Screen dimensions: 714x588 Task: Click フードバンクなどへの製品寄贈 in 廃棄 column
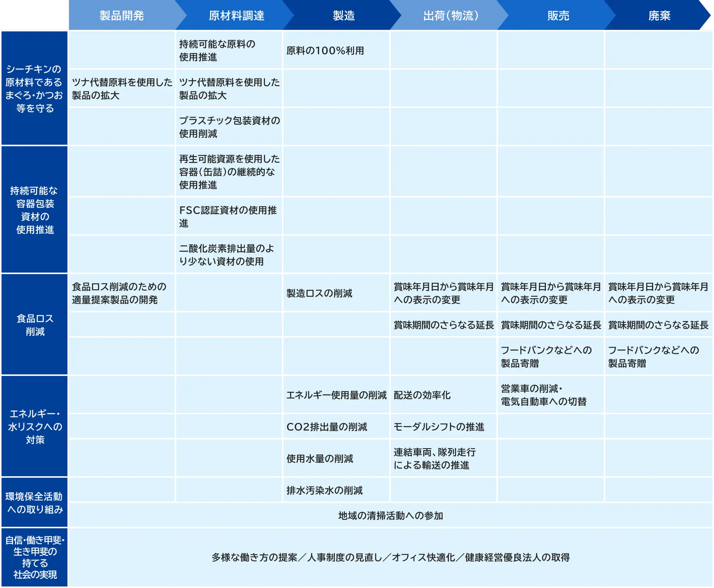tap(658, 356)
